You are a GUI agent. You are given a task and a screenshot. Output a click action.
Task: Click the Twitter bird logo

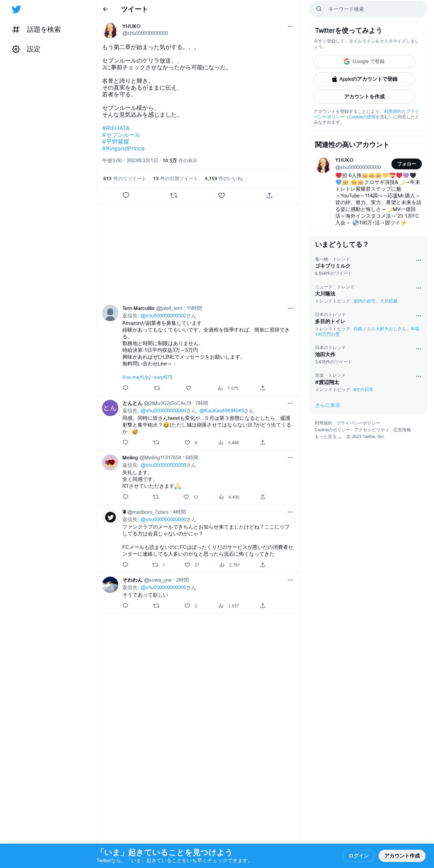(16, 9)
